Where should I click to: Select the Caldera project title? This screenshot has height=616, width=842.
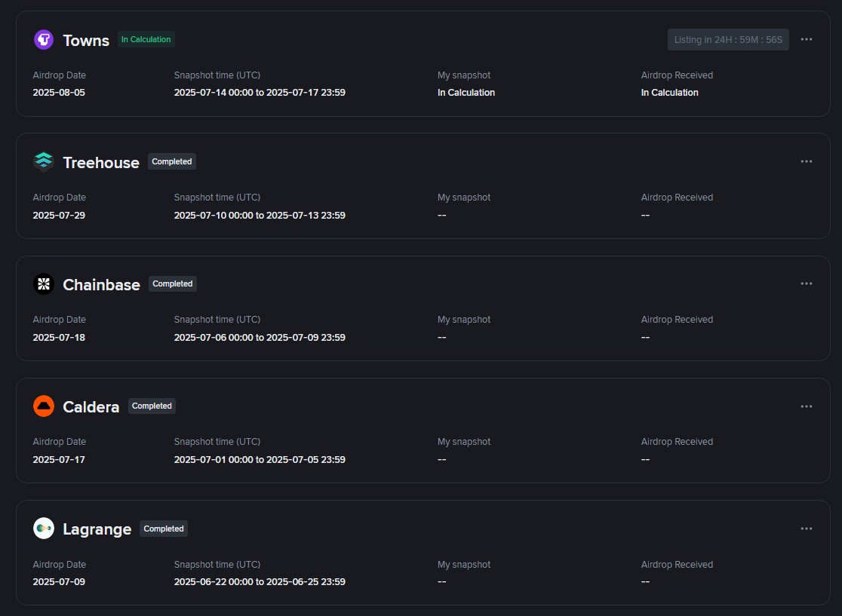pos(91,406)
